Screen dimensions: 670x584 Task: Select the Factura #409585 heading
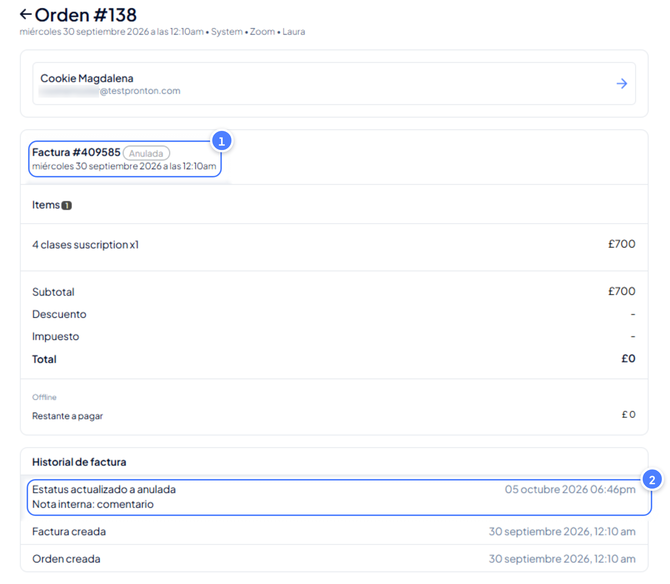[76, 153]
